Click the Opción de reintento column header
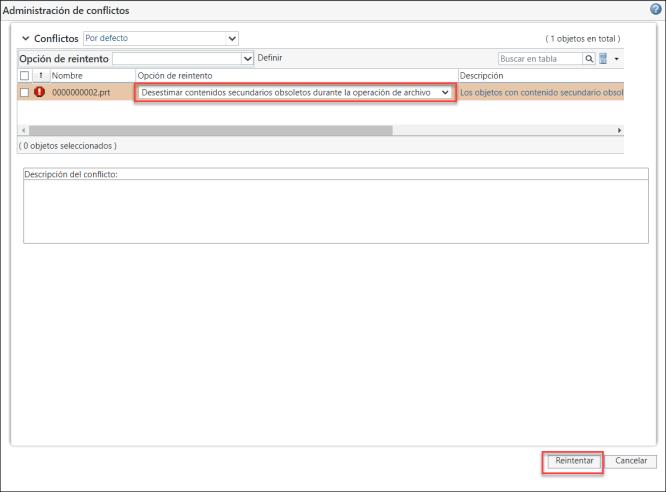 [175, 76]
